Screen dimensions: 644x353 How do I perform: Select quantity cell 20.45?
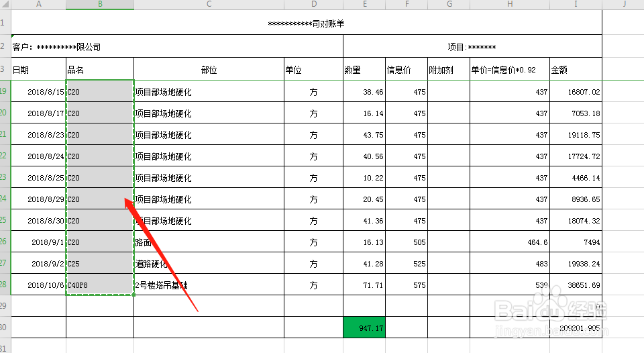364,199
